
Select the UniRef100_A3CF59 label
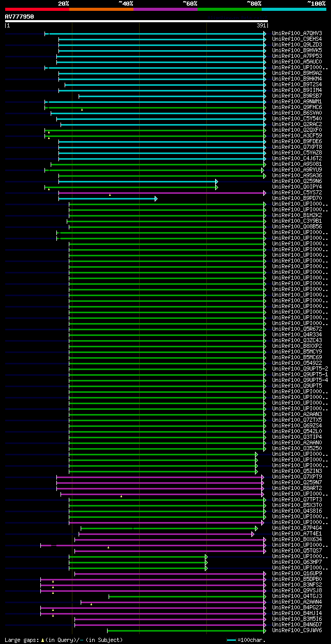pyautogui.click(x=297, y=135)
